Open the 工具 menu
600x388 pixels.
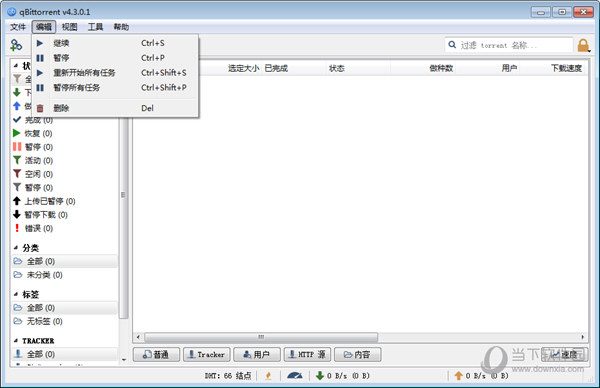click(x=95, y=27)
